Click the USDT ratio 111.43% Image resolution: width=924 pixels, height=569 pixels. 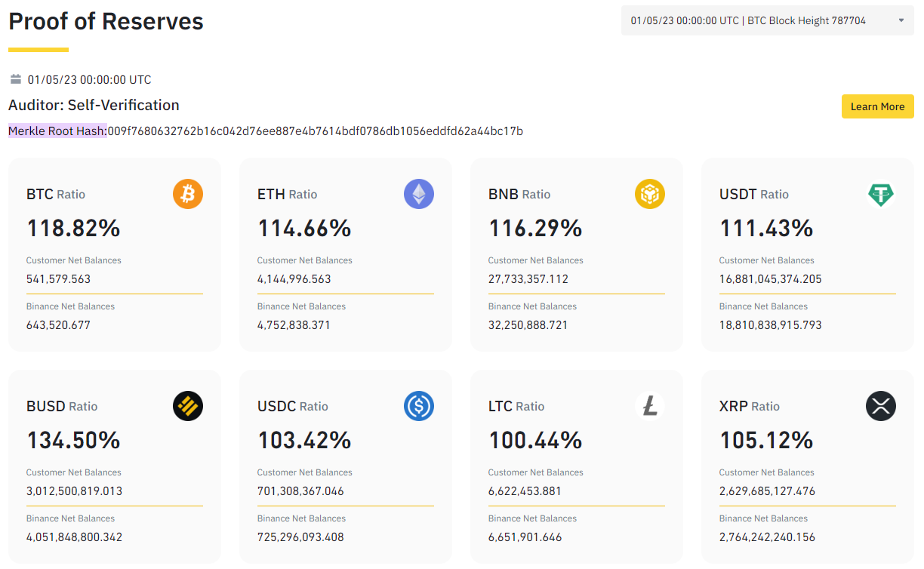point(766,228)
